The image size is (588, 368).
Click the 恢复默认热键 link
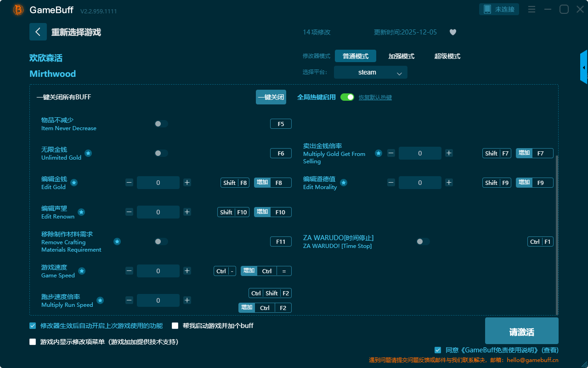click(375, 98)
